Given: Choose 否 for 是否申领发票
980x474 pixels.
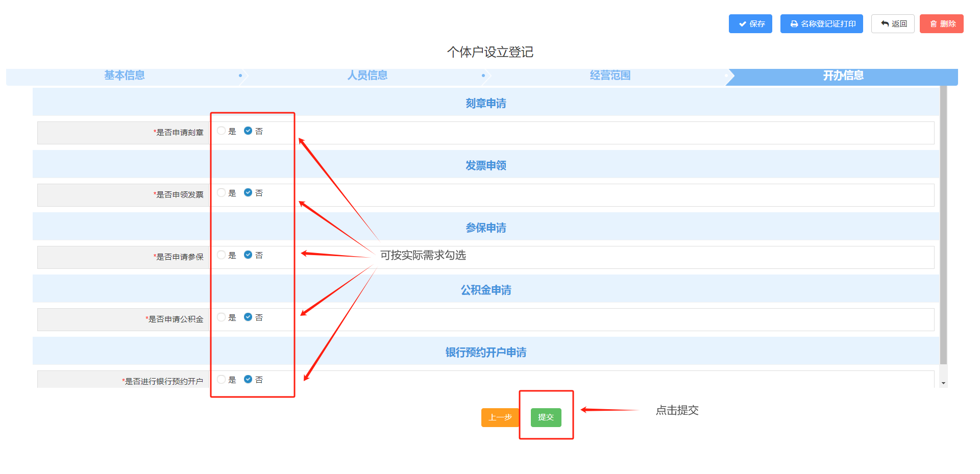Looking at the screenshot, I should pos(248,193).
